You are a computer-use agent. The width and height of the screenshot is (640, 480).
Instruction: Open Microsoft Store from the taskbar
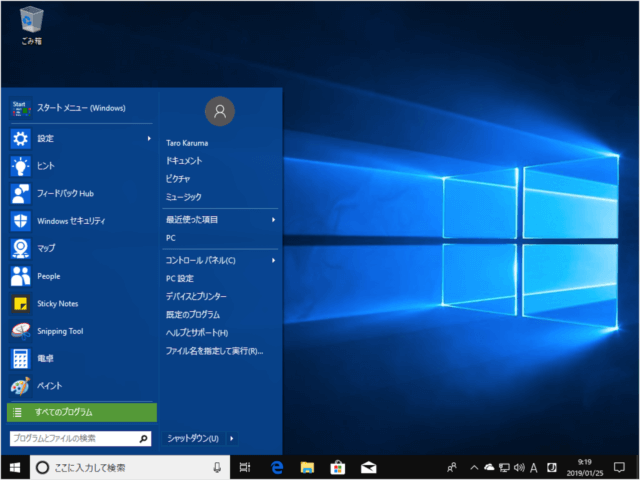tap(338, 467)
